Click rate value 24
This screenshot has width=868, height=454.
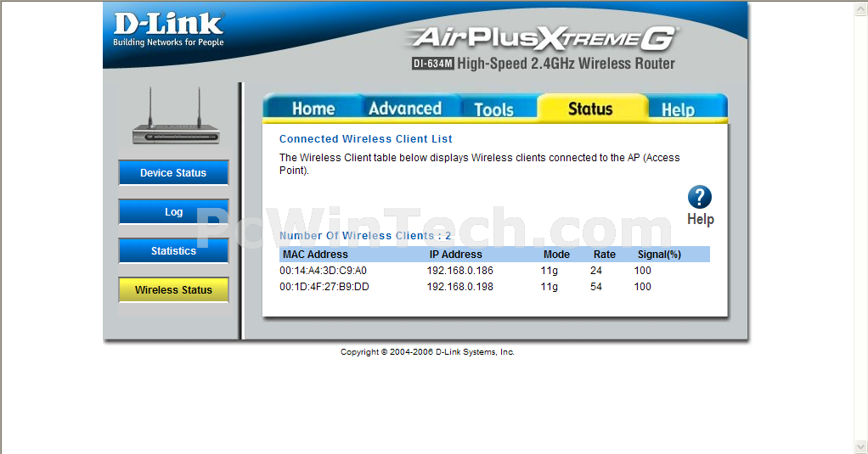[596, 271]
